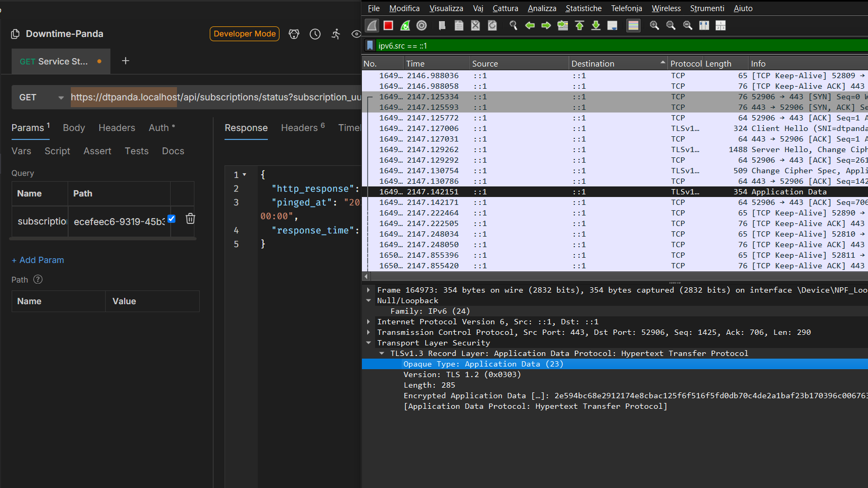Collapse the JSON object on line 1
This screenshot has width=868, height=488.
[245, 175]
